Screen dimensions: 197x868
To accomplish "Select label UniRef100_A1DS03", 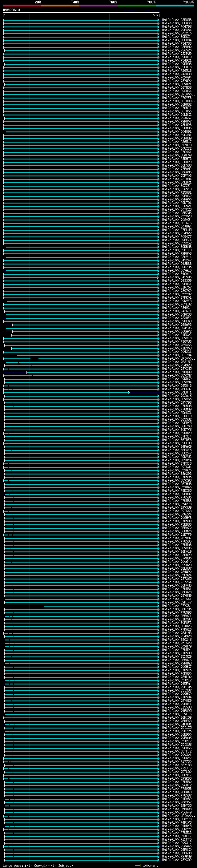I will click(x=177, y=349).
